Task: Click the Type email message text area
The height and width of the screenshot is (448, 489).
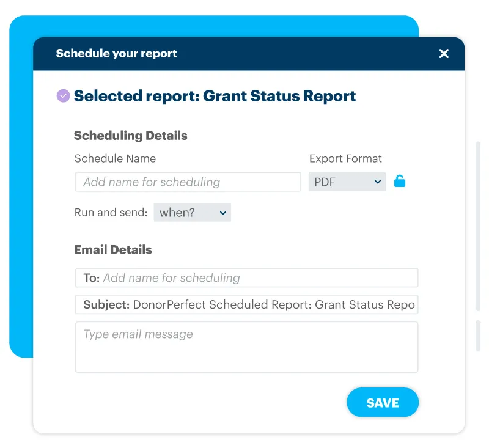Action: tap(246, 347)
